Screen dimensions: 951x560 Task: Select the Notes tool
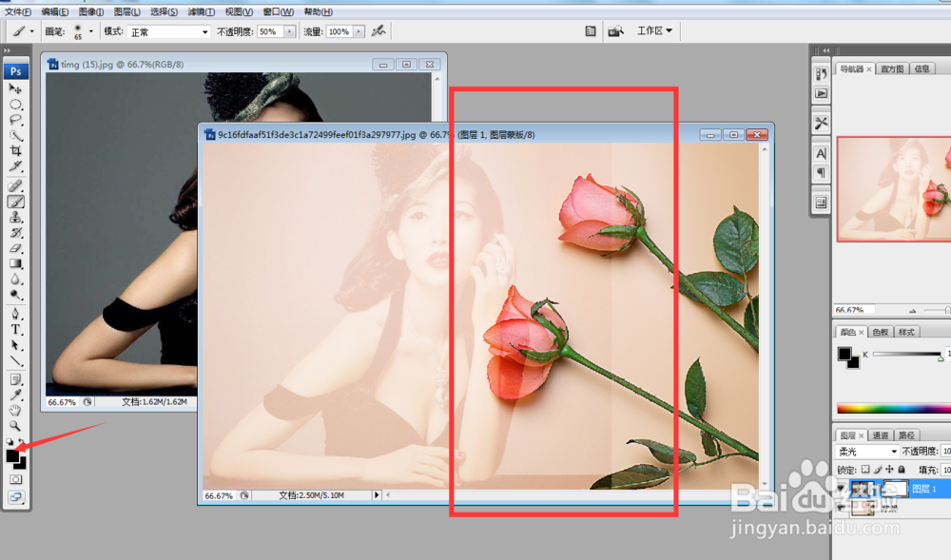coord(16,380)
